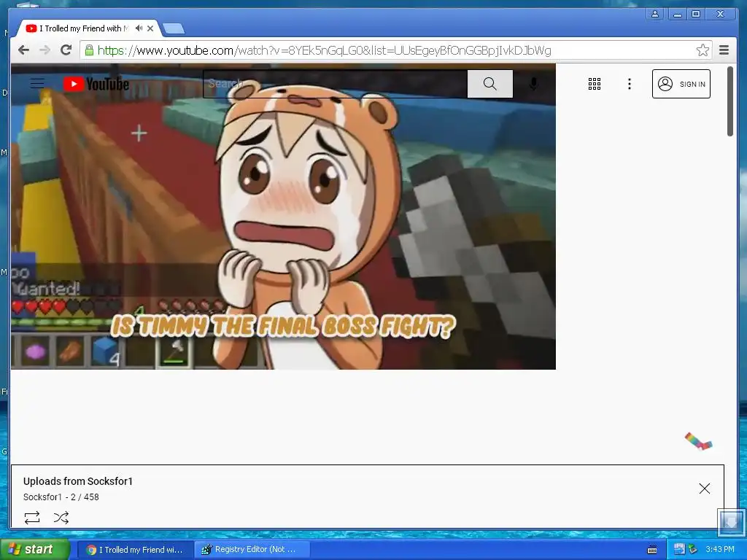747x560 pixels.
Task: Go to the YouTube home logo
Action: coord(96,84)
